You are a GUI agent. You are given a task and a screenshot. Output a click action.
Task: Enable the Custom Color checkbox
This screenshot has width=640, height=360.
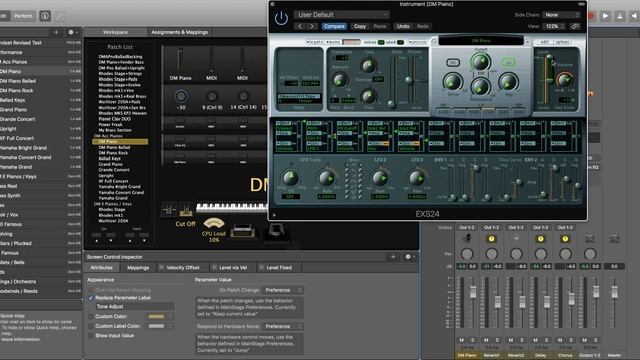tap(91, 316)
